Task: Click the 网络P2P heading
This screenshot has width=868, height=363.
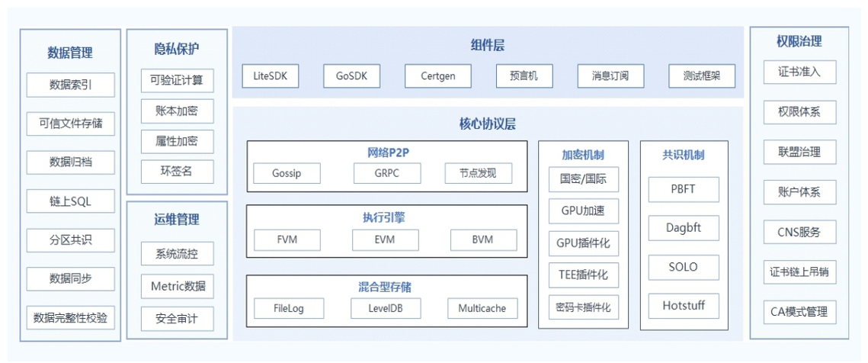Action: click(388, 153)
